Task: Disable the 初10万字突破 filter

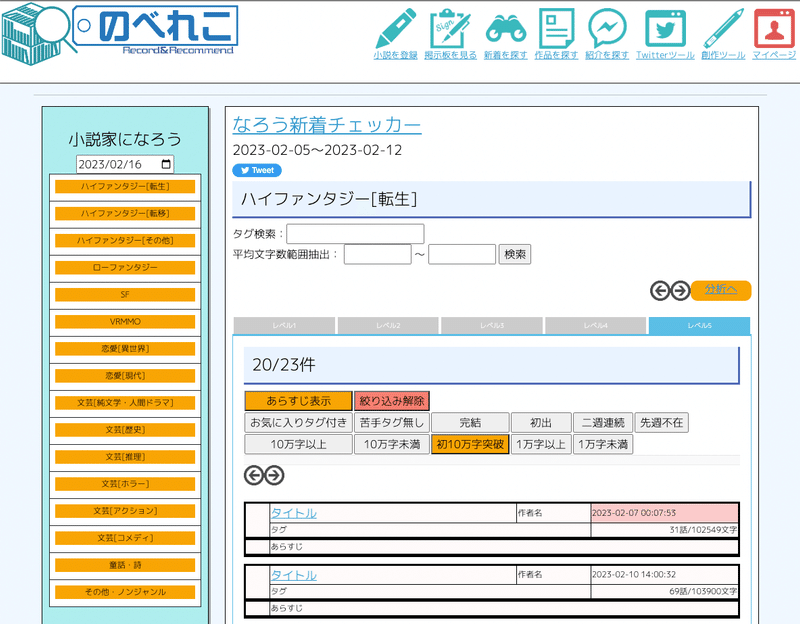Action: [x=470, y=444]
